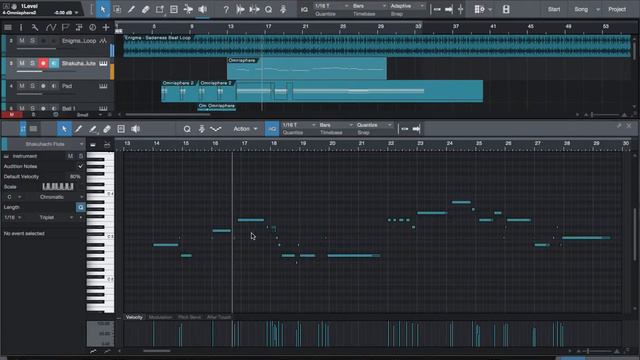Select the Mute tool in the top toolbar
640x360 pixels.
[174, 9]
